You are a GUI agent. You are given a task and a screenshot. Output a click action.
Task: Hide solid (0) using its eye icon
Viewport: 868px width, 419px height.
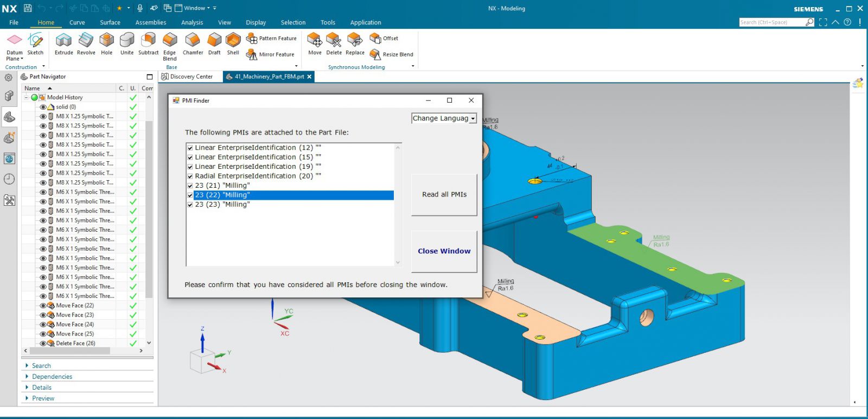(43, 107)
